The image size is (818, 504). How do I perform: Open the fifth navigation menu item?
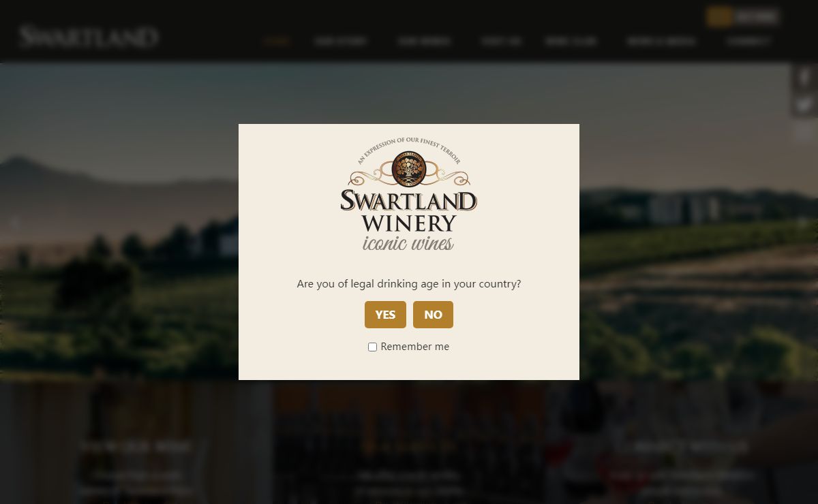pos(571,41)
